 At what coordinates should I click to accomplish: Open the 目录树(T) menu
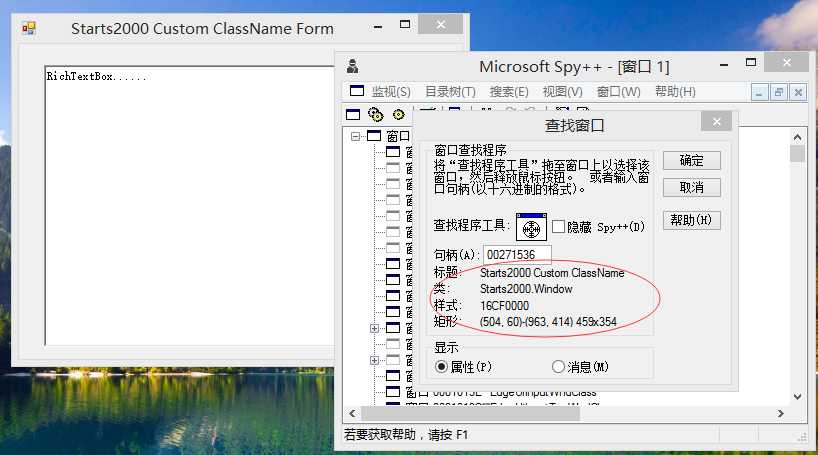450,92
